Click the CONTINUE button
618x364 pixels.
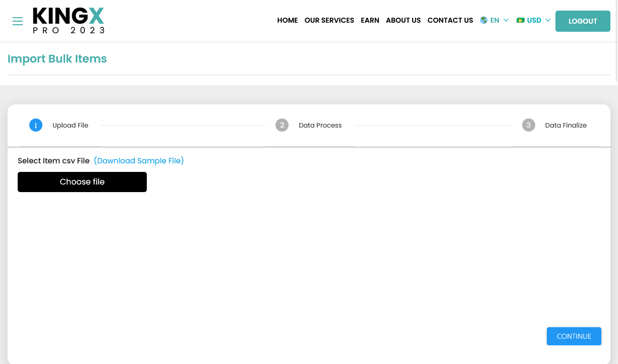[574, 336]
